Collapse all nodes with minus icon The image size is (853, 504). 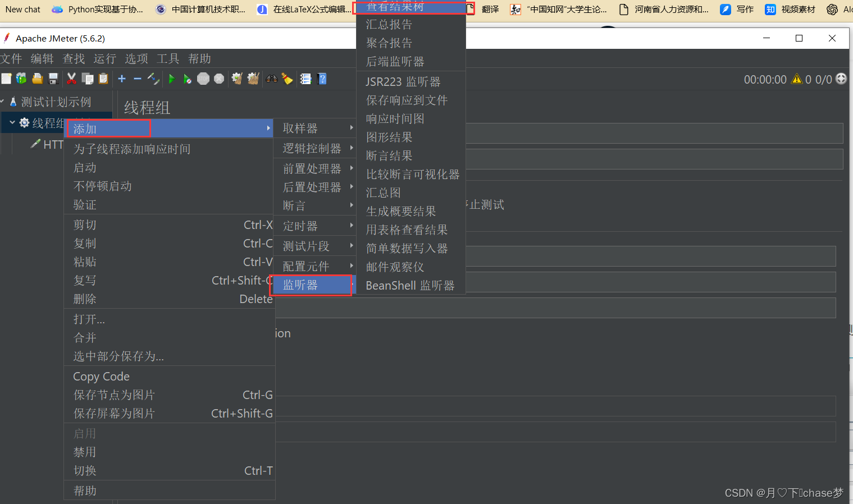pyautogui.click(x=137, y=79)
